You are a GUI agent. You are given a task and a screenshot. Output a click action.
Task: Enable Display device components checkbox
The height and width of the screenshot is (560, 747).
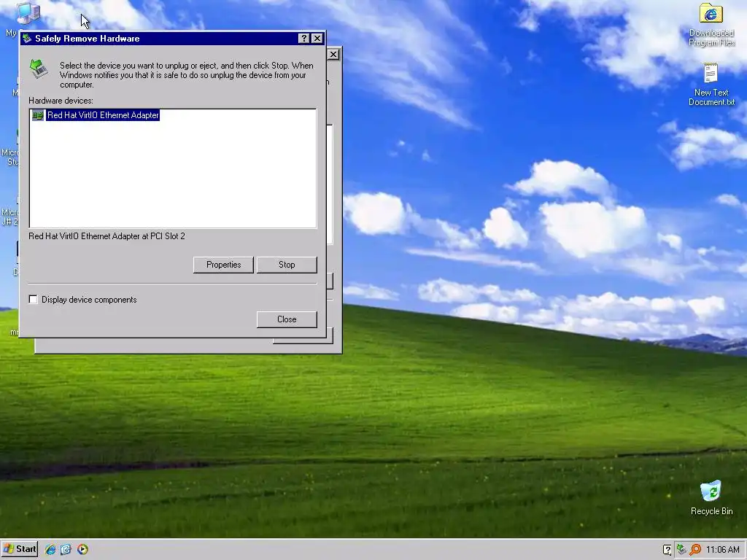[x=34, y=300]
